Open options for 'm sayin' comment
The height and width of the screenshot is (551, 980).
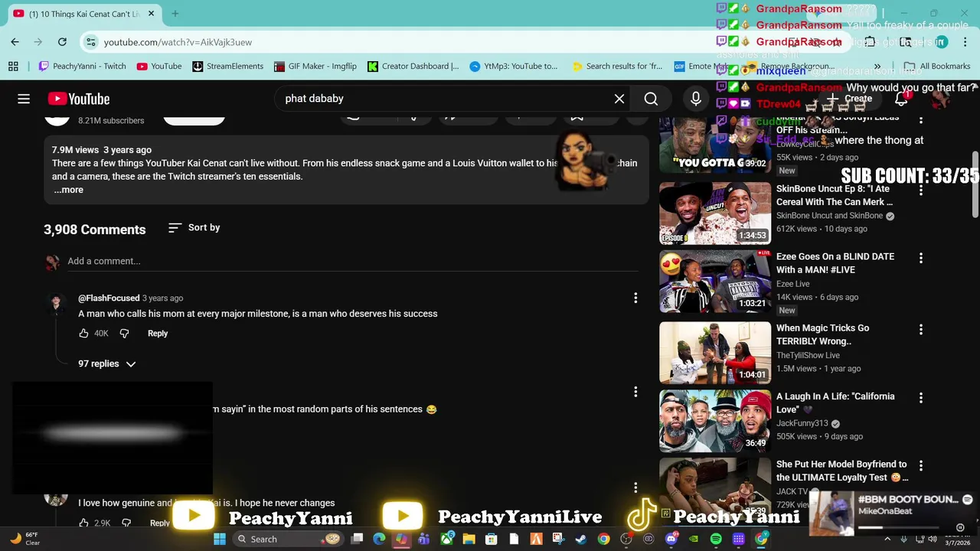(635, 392)
